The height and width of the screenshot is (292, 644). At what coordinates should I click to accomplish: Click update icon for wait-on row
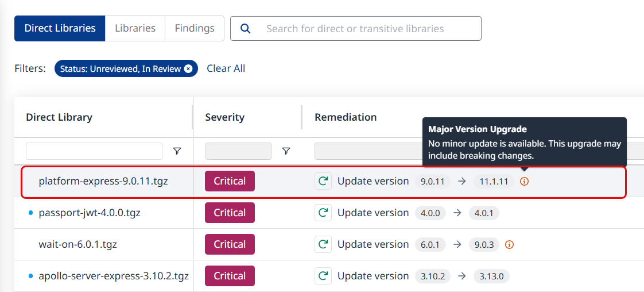click(x=323, y=244)
